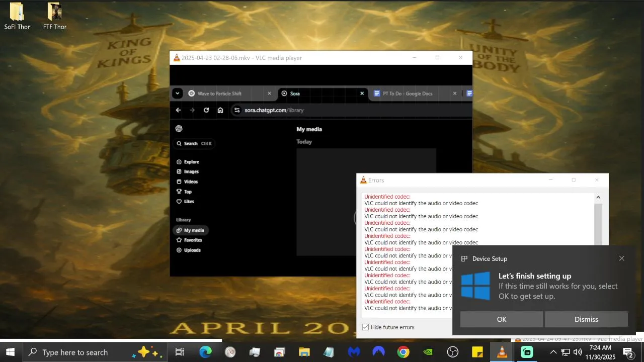Click the sora.chatgpt.com/library address bar
The height and width of the screenshot is (362, 644).
click(x=351, y=110)
